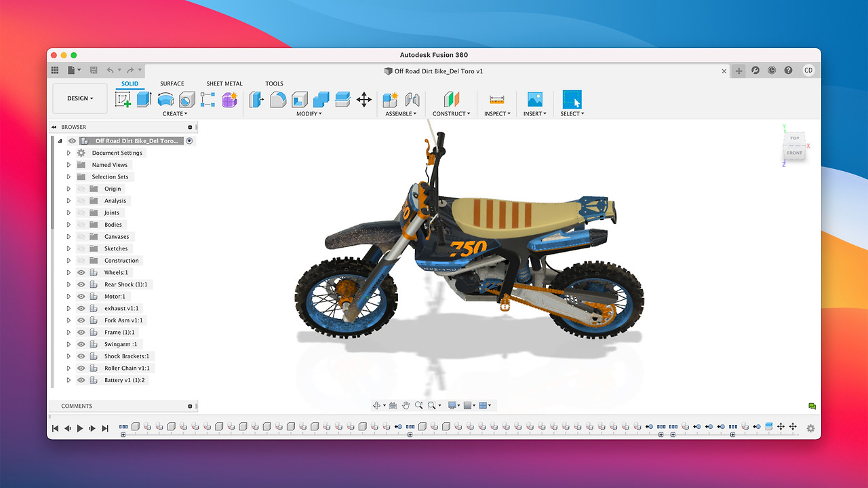
Task: Switch to the SURFACE tab
Action: pos(172,83)
